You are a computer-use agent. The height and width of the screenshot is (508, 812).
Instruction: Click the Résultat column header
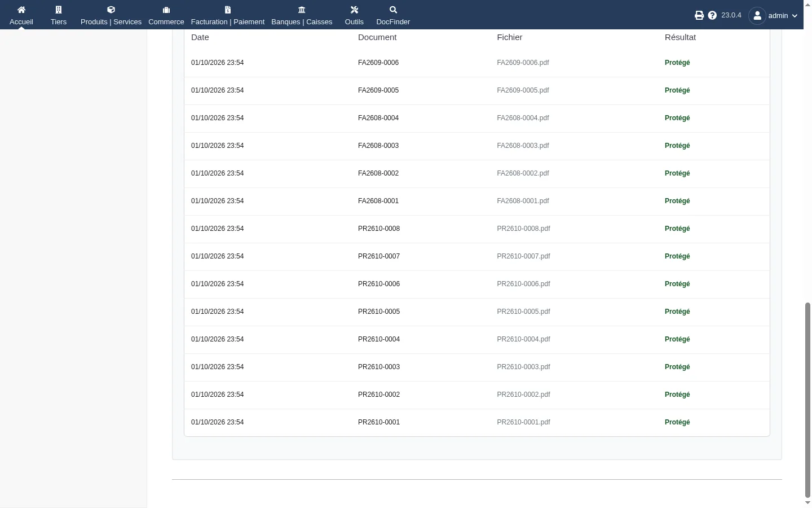[680, 37]
